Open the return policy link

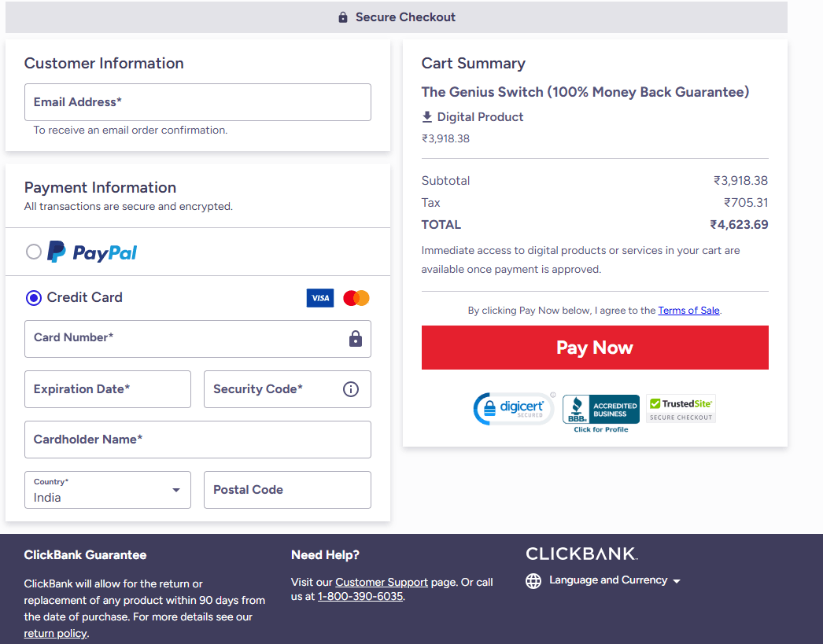55,633
